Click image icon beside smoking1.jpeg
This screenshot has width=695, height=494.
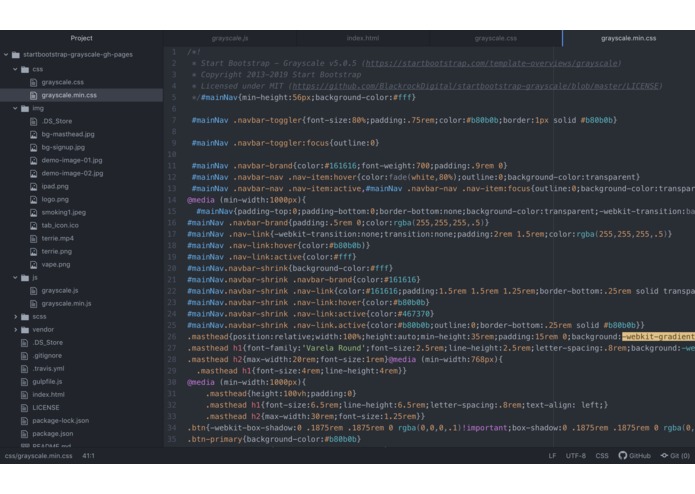(33, 212)
